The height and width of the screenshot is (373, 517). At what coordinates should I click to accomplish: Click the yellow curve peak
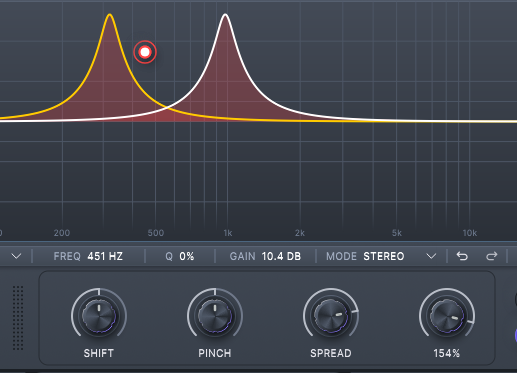point(110,15)
